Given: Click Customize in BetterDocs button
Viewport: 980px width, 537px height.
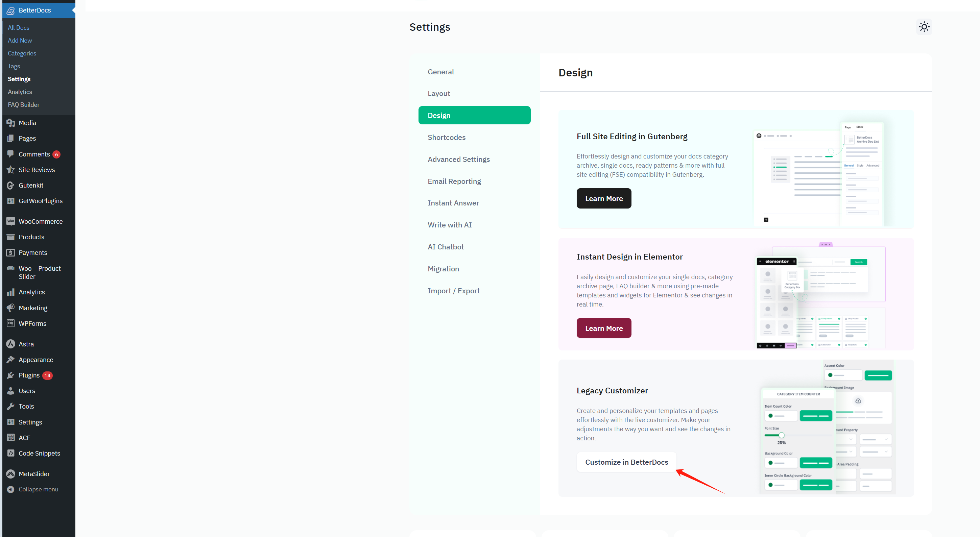Looking at the screenshot, I should pyautogui.click(x=626, y=462).
